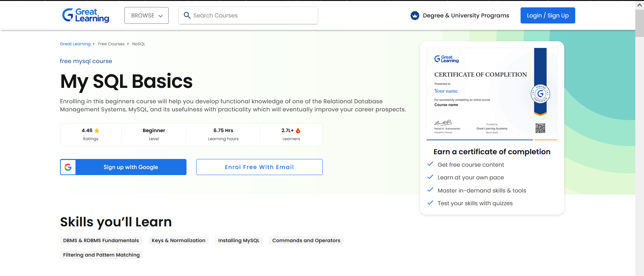Click the checkmark beside Test your skills
Image resolution: width=644 pixels, height=276 pixels.
(430, 203)
